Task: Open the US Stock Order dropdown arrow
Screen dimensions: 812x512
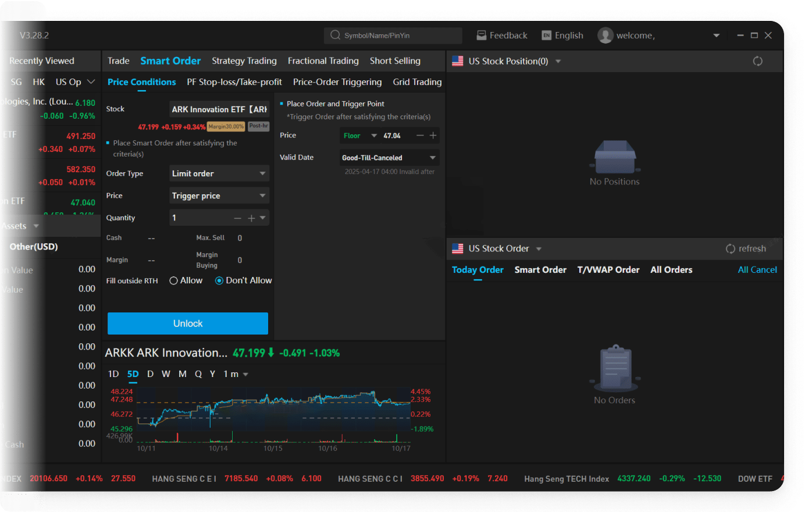Action: (x=539, y=249)
